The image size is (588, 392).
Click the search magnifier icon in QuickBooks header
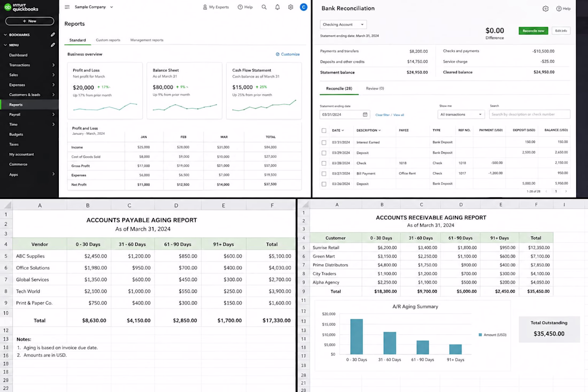(264, 7)
